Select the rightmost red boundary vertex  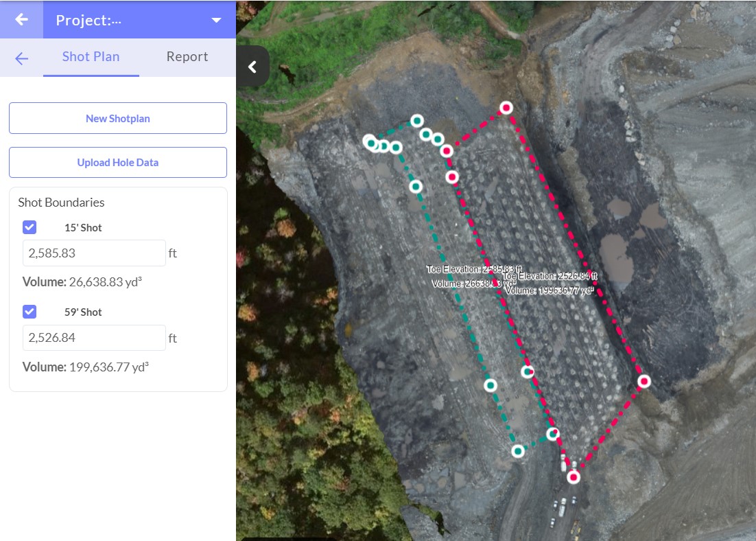tap(644, 381)
